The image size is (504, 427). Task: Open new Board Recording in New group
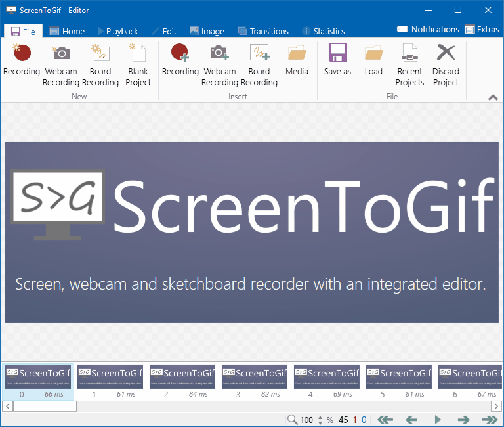(100, 64)
